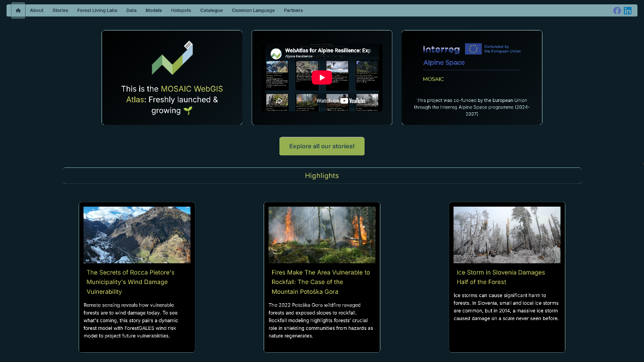Click the Watch on YouTube logo
The image size is (644, 362).
pos(341,100)
